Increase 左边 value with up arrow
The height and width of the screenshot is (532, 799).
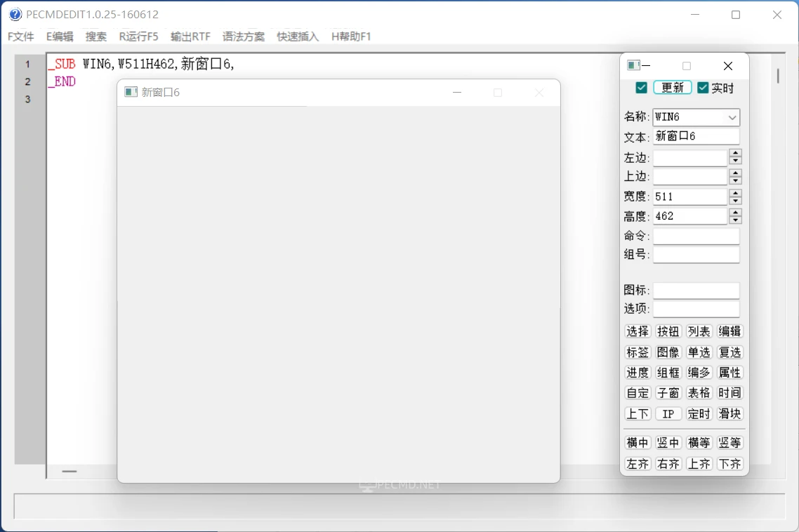[735, 154]
